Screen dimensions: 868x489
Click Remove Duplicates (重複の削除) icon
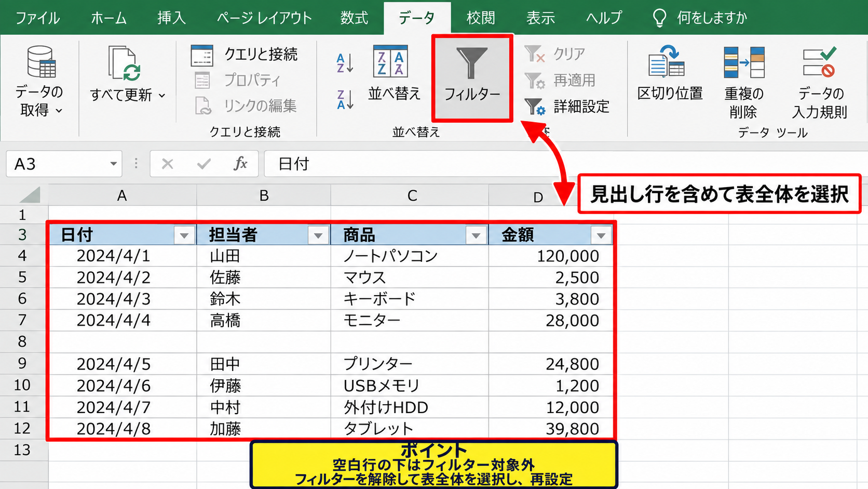point(744,62)
